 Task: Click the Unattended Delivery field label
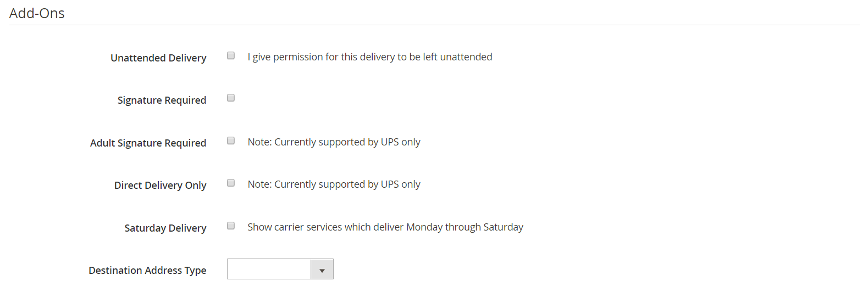(x=158, y=58)
